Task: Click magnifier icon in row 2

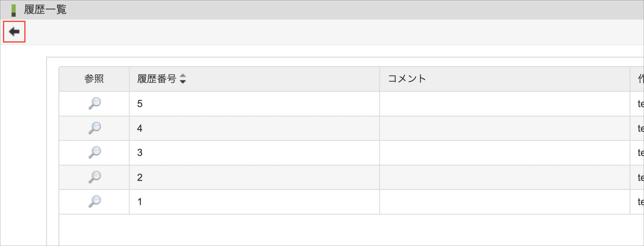Action: (x=95, y=177)
